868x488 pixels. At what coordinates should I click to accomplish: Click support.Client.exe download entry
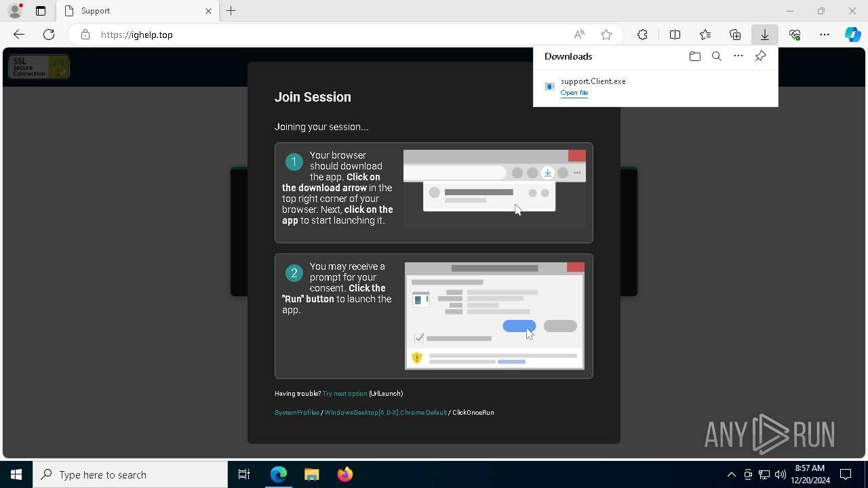655,87
